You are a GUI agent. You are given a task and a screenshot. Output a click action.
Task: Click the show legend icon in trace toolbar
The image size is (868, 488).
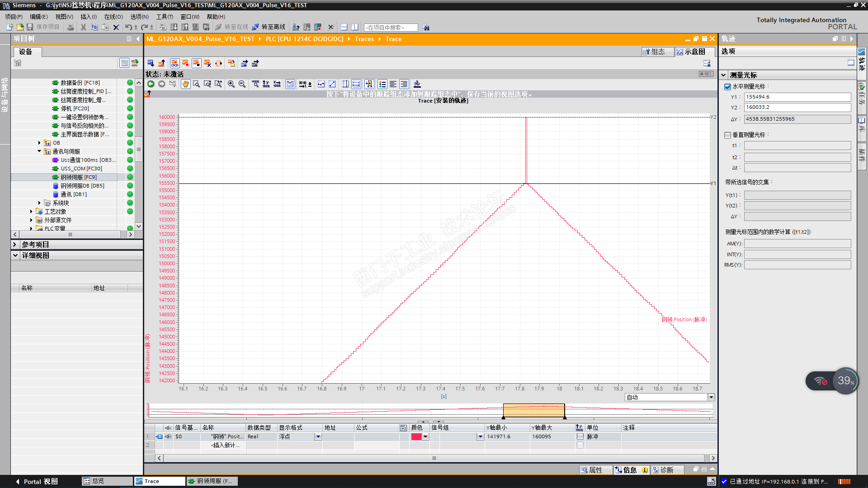tap(382, 84)
